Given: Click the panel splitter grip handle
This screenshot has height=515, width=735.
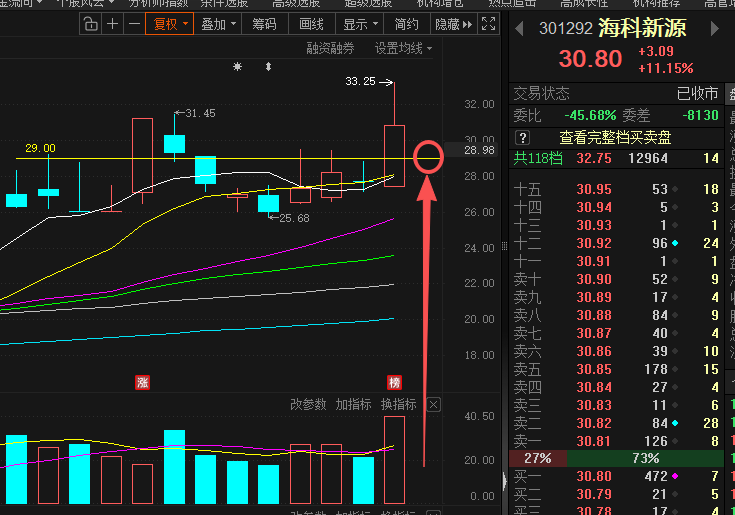Looking at the screenshot, I should tap(504, 246).
